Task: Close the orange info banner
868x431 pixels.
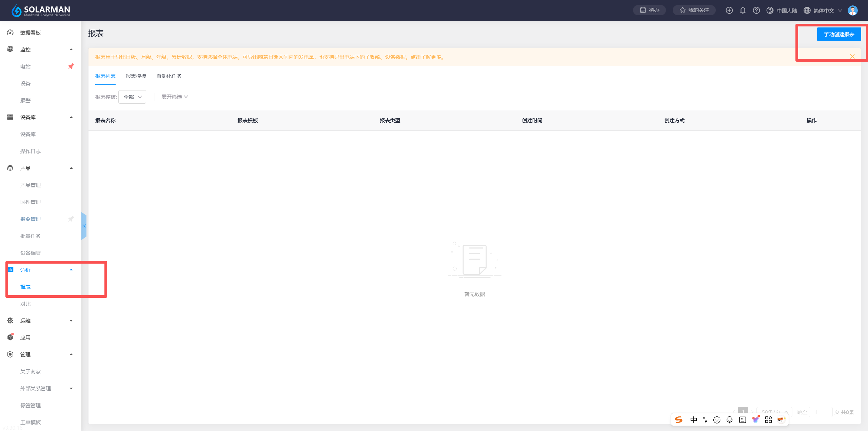Action: click(852, 57)
